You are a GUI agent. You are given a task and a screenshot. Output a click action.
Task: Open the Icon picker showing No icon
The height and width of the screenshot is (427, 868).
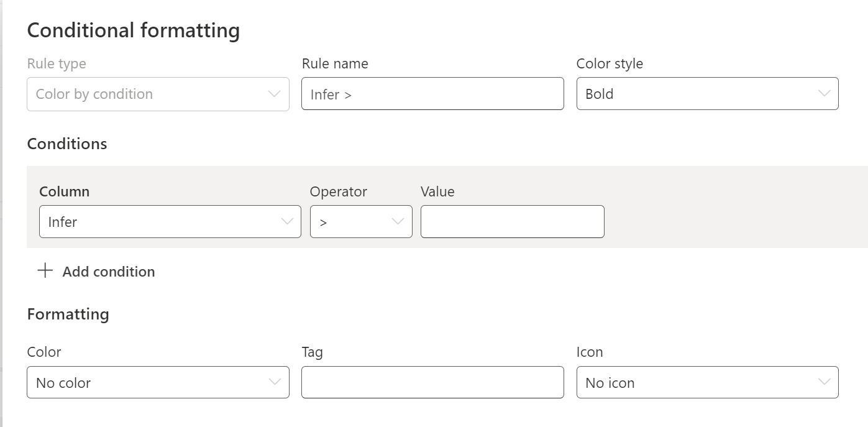click(707, 383)
